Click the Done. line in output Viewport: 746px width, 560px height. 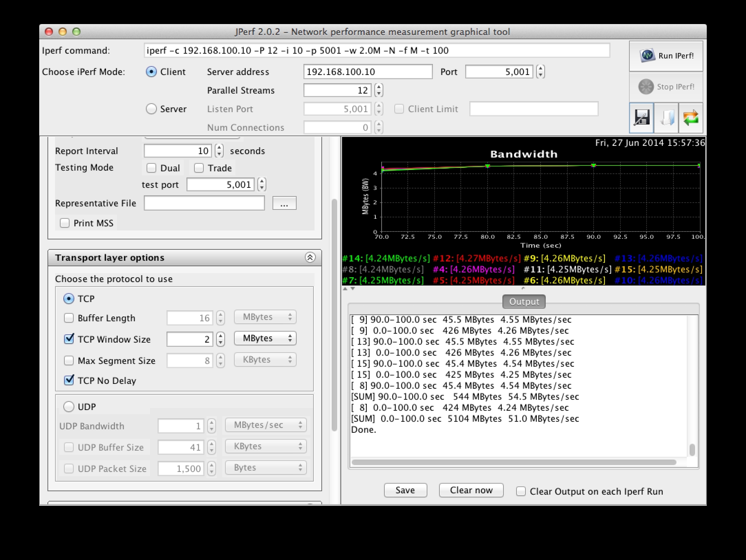tap(363, 430)
